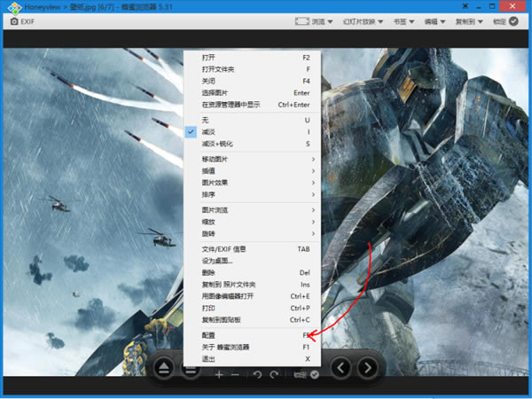Choose 选择图片 (Enter) menu item
Image resolution: width=532 pixels, height=399 pixels.
(x=252, y=93)
